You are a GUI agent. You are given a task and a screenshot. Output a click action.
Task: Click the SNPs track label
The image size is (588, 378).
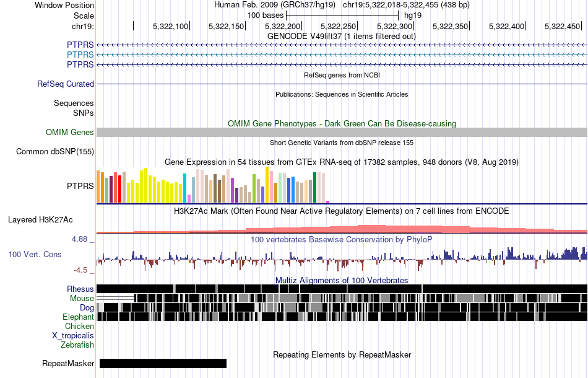(x=84, y=113)
